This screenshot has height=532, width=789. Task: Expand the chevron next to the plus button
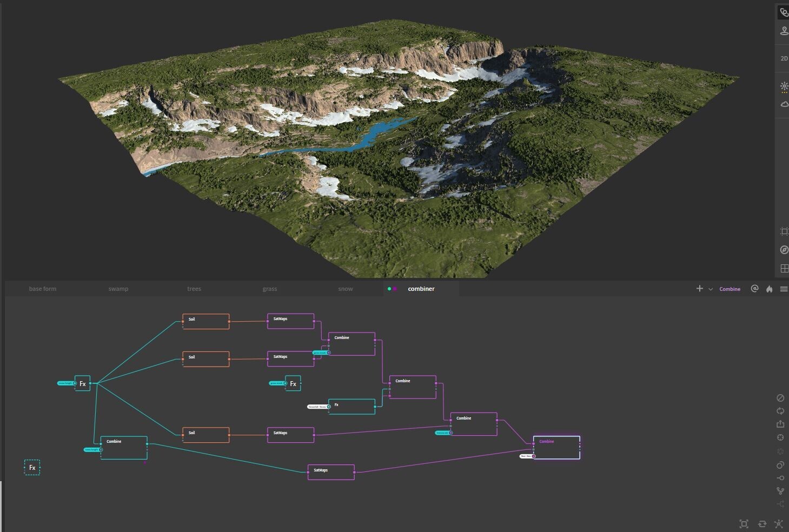(x=711, y=289)
